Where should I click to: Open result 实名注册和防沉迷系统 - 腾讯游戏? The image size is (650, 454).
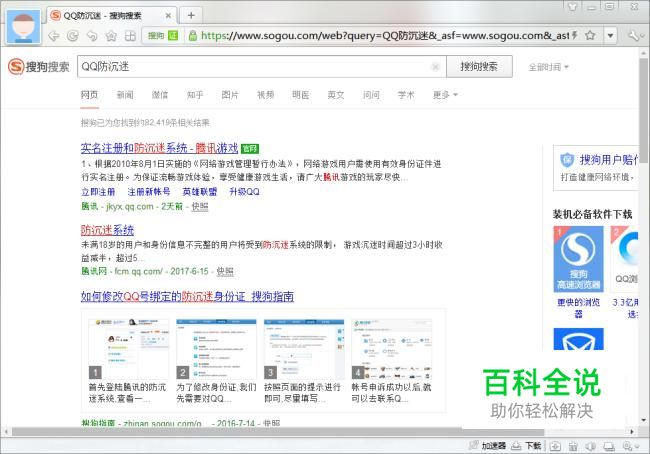click(159, 148)
